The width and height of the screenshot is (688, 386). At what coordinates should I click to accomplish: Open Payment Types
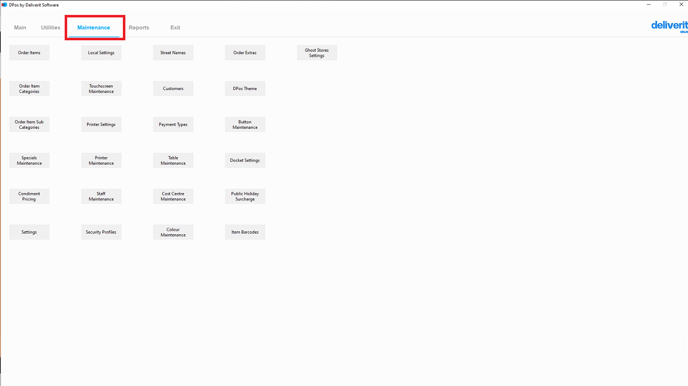click(173, 125)
